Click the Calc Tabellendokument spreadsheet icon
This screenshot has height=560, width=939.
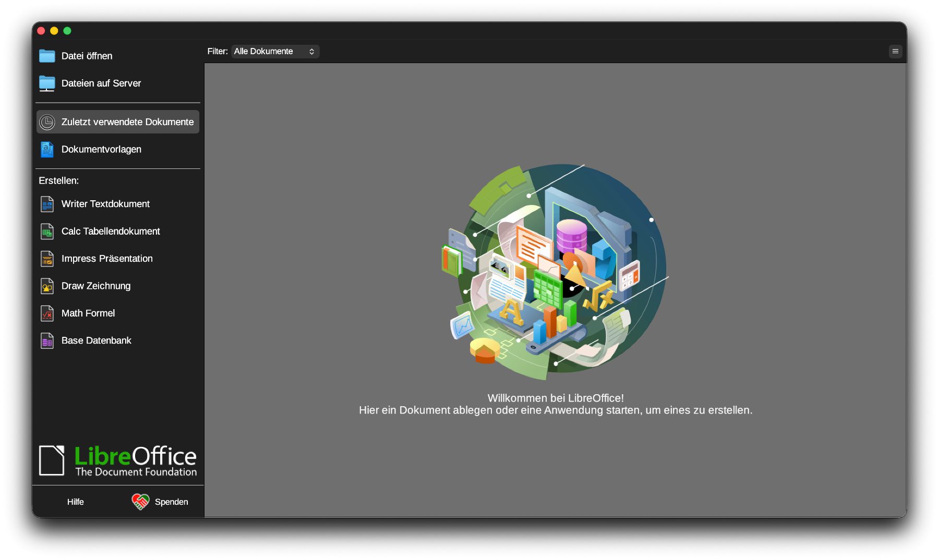47,231
